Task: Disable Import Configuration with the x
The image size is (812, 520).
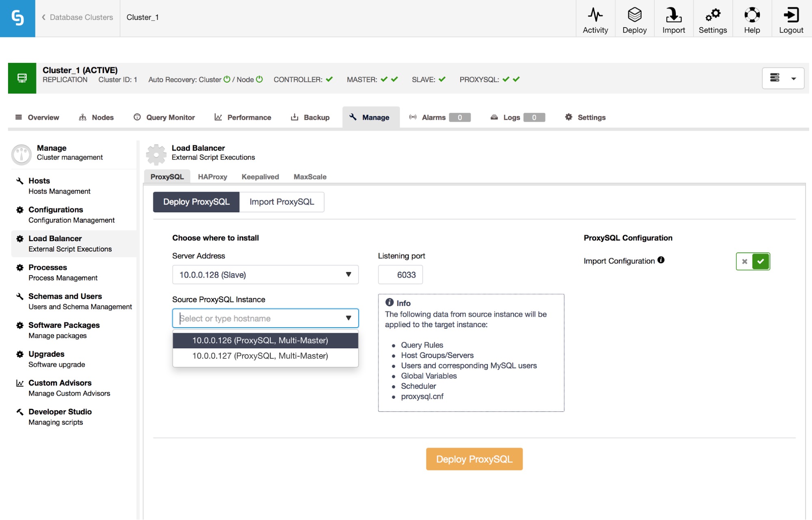Action: [x=744, y=261]
